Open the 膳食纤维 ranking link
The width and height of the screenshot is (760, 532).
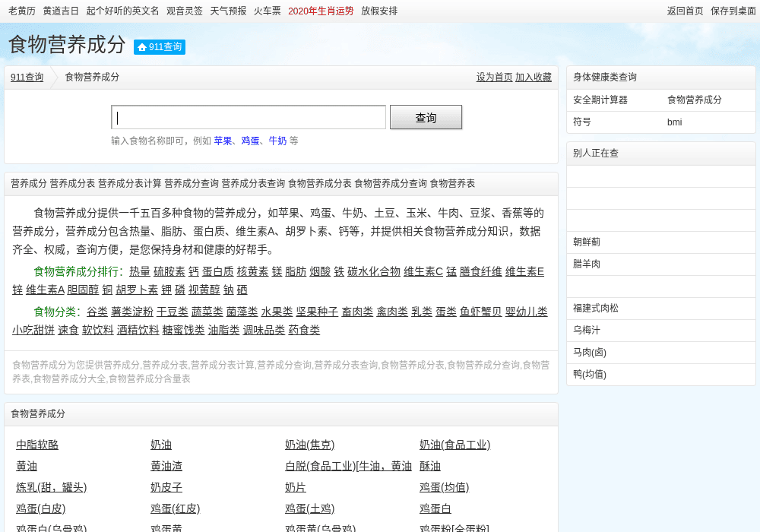pos(481,271)
